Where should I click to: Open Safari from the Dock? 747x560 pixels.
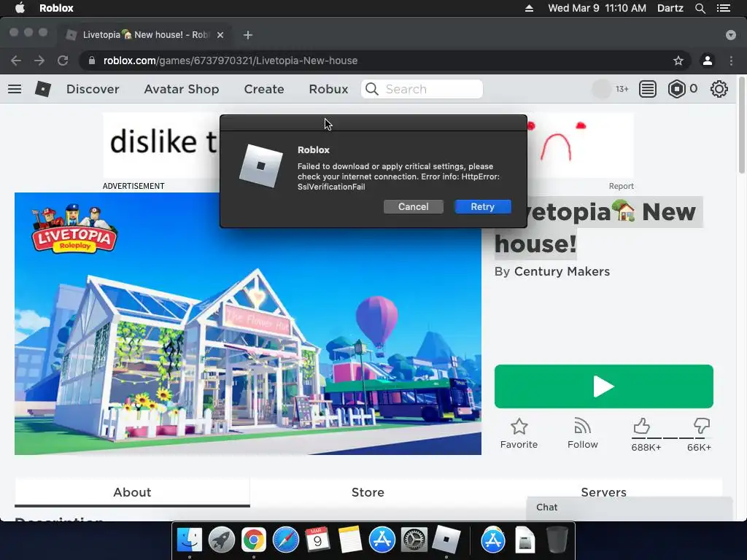coord(285,540)
